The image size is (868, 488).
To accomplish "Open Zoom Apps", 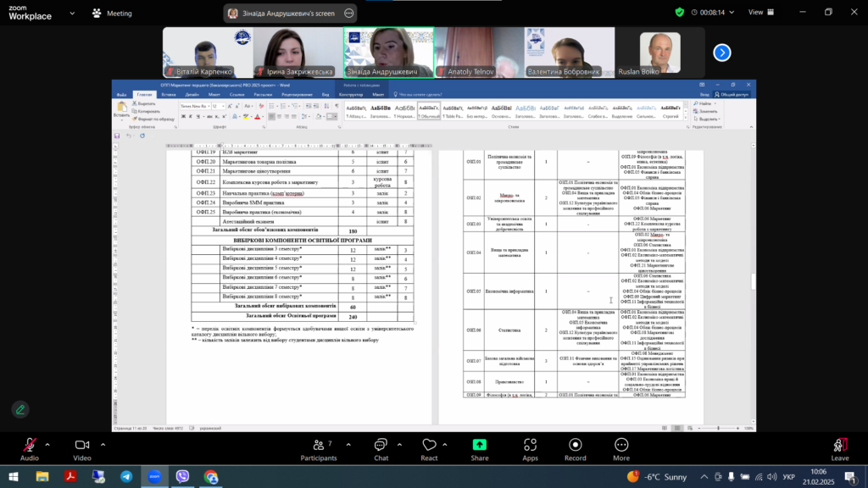I will tap(531, 449).
